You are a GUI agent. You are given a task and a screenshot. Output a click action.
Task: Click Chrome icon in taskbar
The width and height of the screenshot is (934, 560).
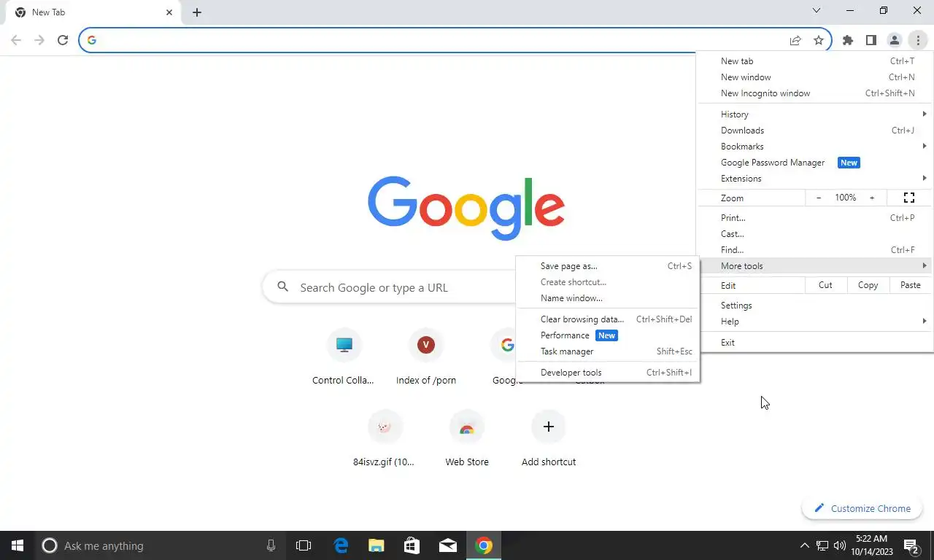click(x=484, y=545)
